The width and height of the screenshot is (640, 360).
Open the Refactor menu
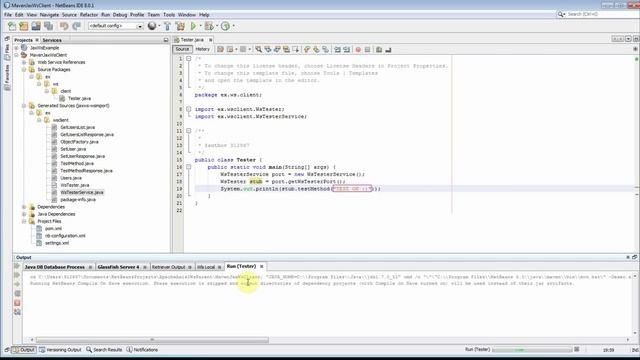click(89, 15)
